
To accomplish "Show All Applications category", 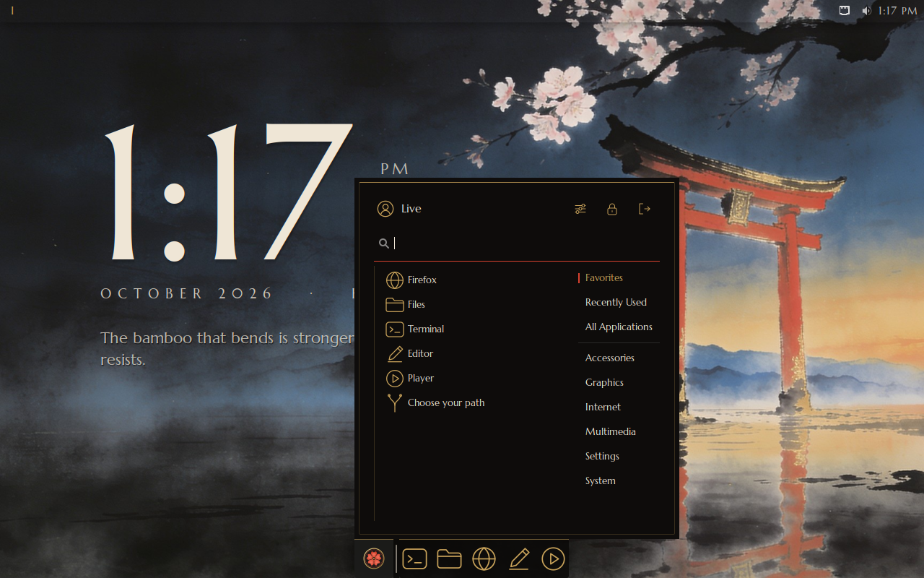I will tap(619, 327).
